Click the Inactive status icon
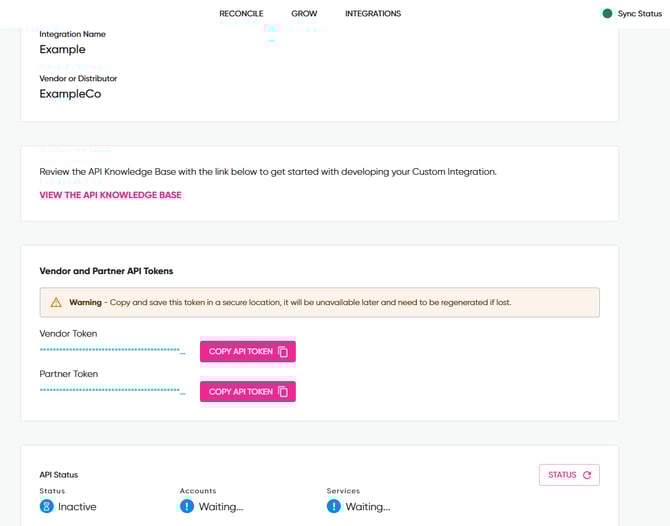 pos(47,507)
